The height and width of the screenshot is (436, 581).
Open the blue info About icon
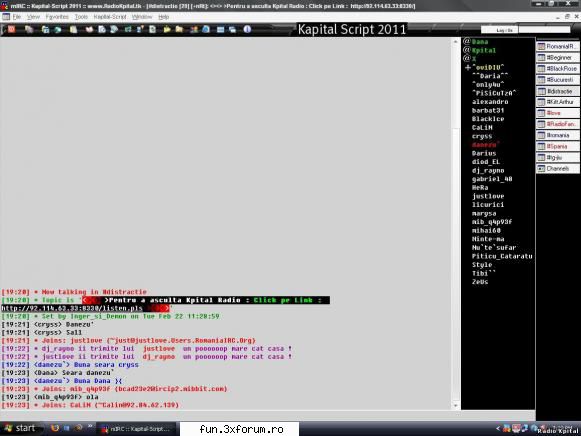click(247, 29)
